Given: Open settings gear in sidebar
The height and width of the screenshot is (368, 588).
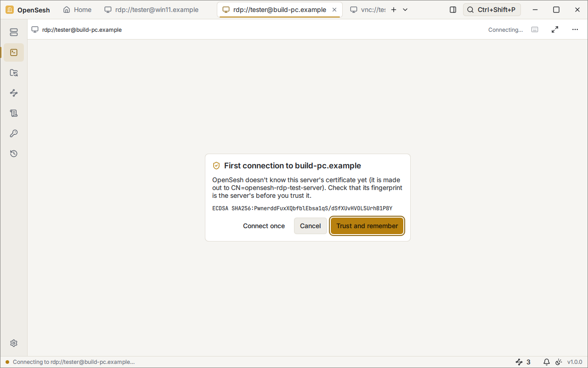Looking at the screenshot, I should pos(14,343).
